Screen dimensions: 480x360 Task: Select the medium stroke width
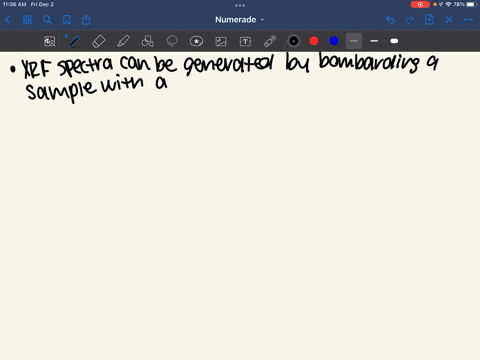click(x=374, y=41)
